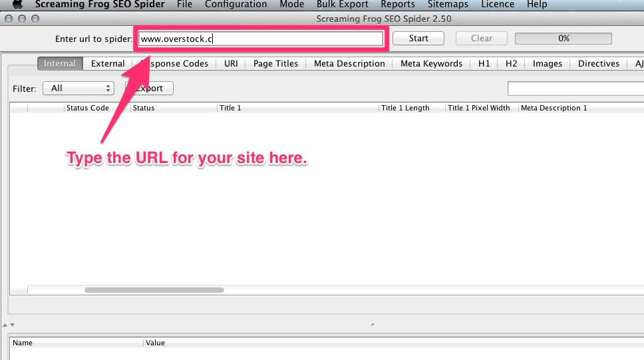Click the Name column header in lower pane
Viewport: 644px width, 360px height.
(77, 343)
